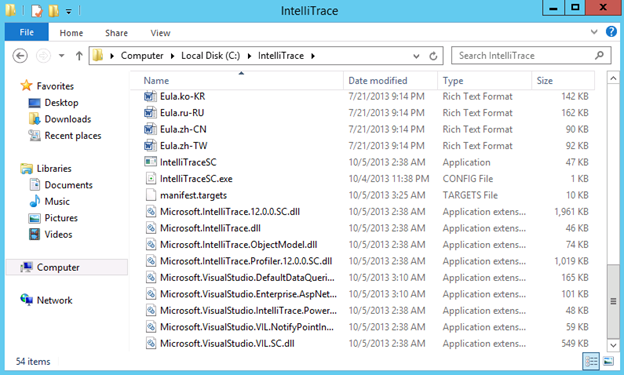Click the Forward navigation arrow
This screenshot has height=375, width=624.
coord(43,56)
